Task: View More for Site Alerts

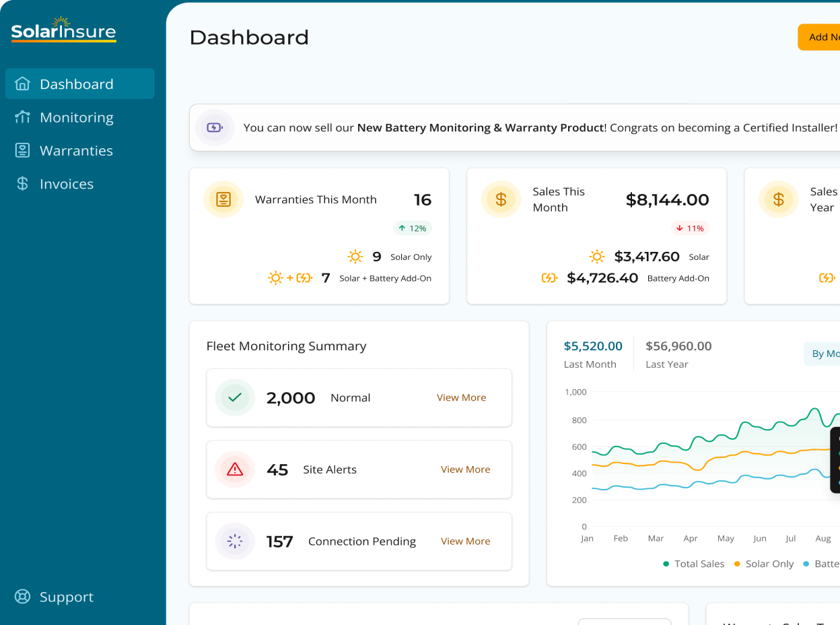Action: click(x=465, y=469)
